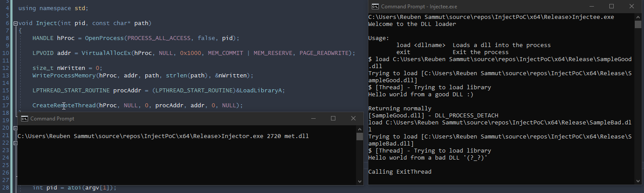Click scroll-down arrow in Injectee.exe window
The image size is (644, 193).
[638, 181]
